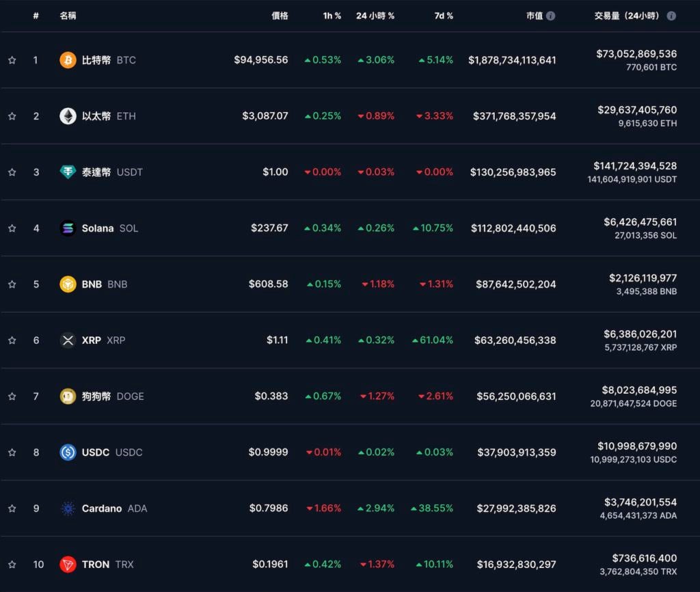This screenshot has width=700, height=592.
Task: Click the Solana logo icon
Action: coord(68,228)
